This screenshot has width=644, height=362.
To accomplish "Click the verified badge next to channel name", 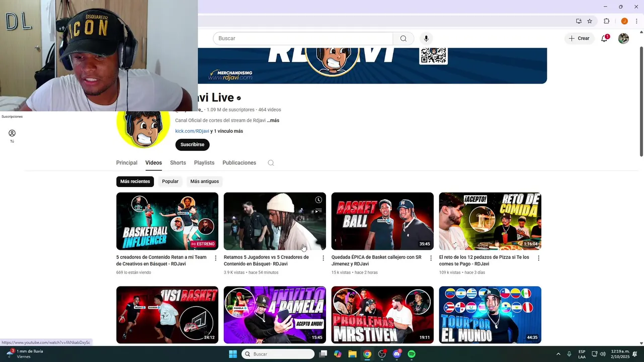I will [x=239, y=98].
